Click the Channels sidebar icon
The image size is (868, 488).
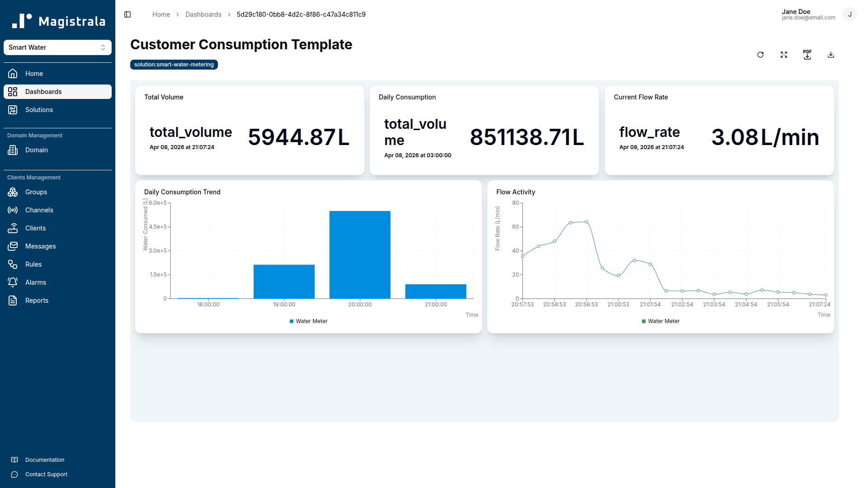pyautogui.click(x=13, y=210)
